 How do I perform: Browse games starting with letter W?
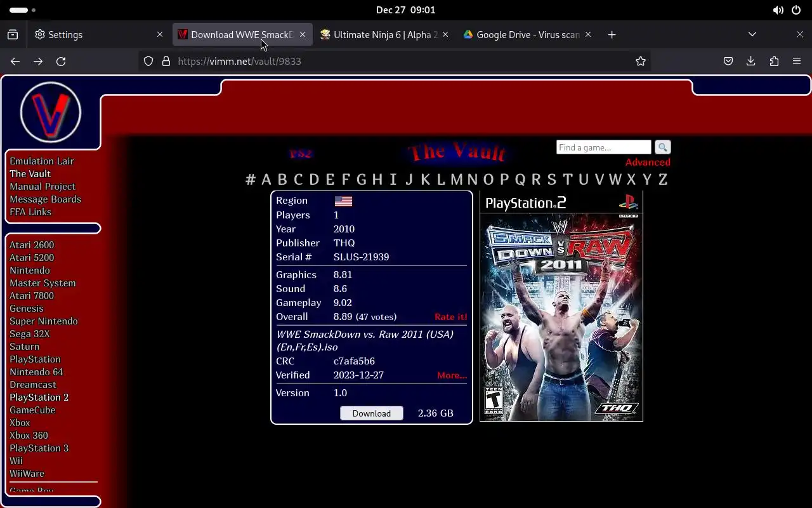coord(615,179)
